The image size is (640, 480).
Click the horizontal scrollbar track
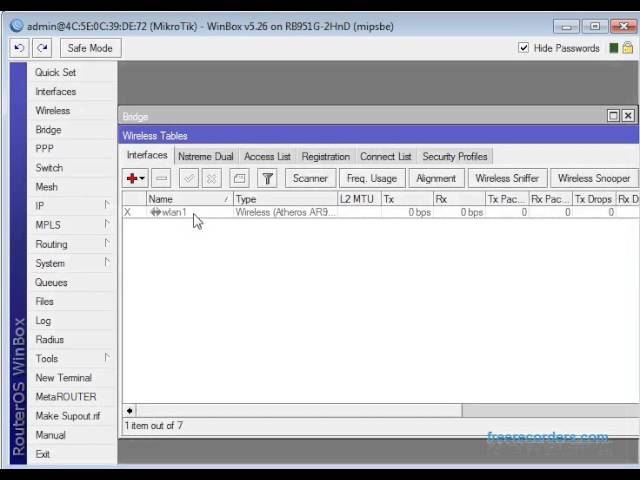pyautogui.click(x=550, y=411)
